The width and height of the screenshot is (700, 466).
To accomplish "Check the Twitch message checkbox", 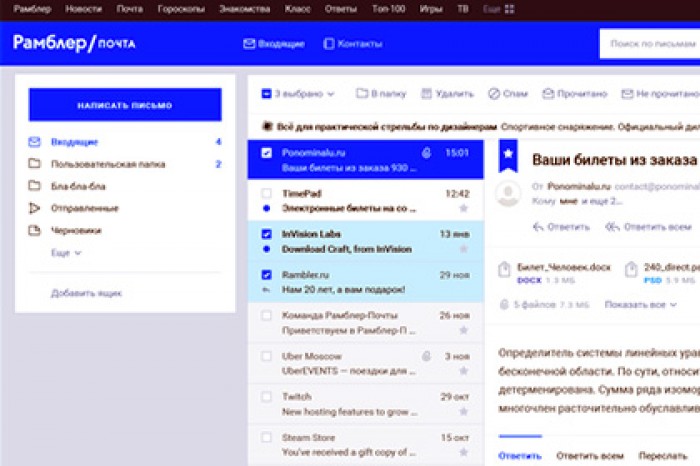I will coord(266,396).
